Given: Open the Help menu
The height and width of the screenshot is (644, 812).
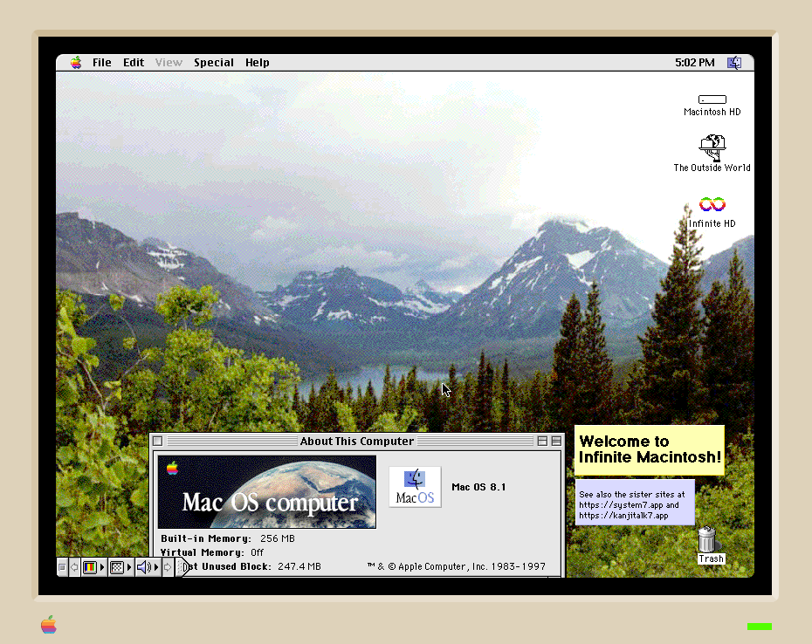Looking at the screenshot, I should point(258,63).
